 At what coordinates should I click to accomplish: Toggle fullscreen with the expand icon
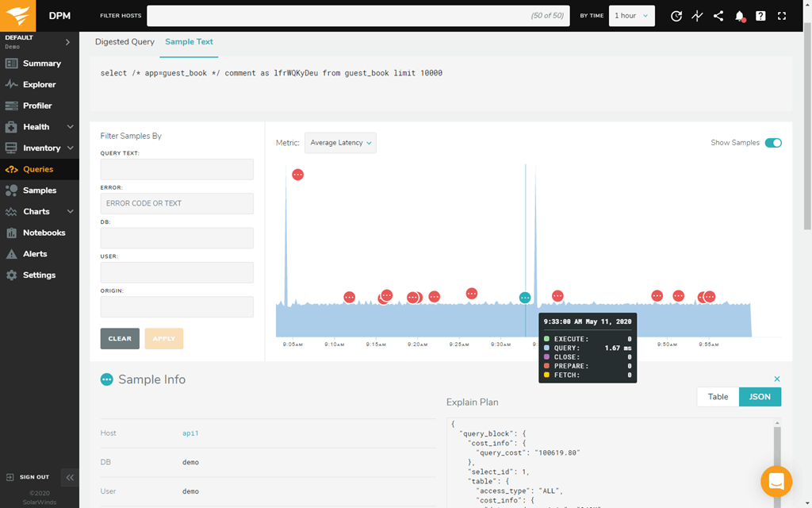tap(780, 16)
